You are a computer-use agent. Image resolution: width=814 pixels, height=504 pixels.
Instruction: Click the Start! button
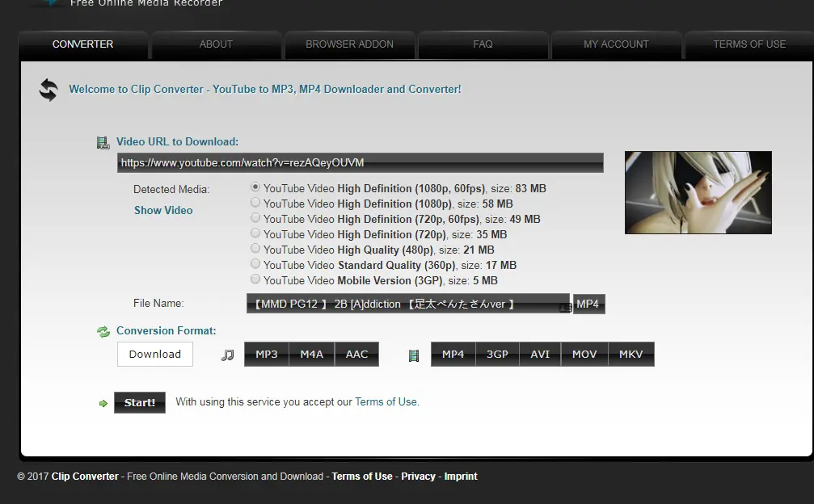[140, 402]
